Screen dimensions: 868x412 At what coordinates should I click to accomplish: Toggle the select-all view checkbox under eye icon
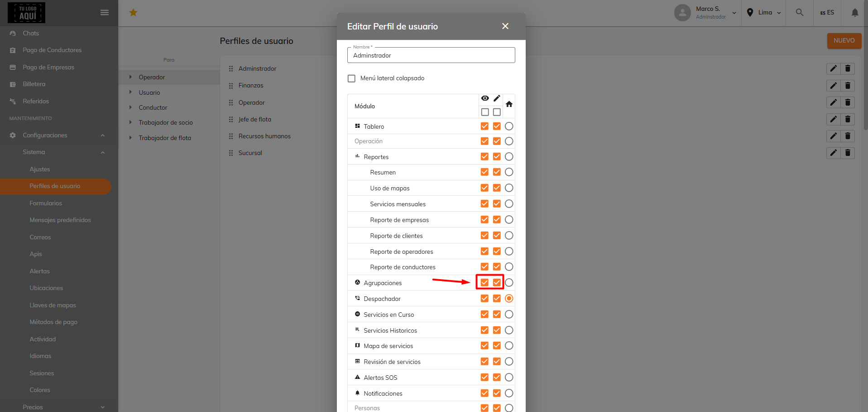485,112
